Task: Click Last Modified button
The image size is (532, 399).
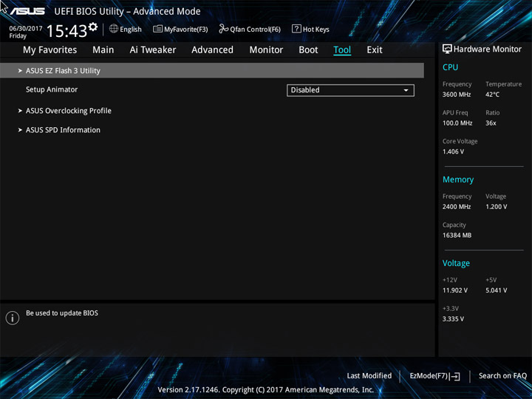Action: [369, 375]
